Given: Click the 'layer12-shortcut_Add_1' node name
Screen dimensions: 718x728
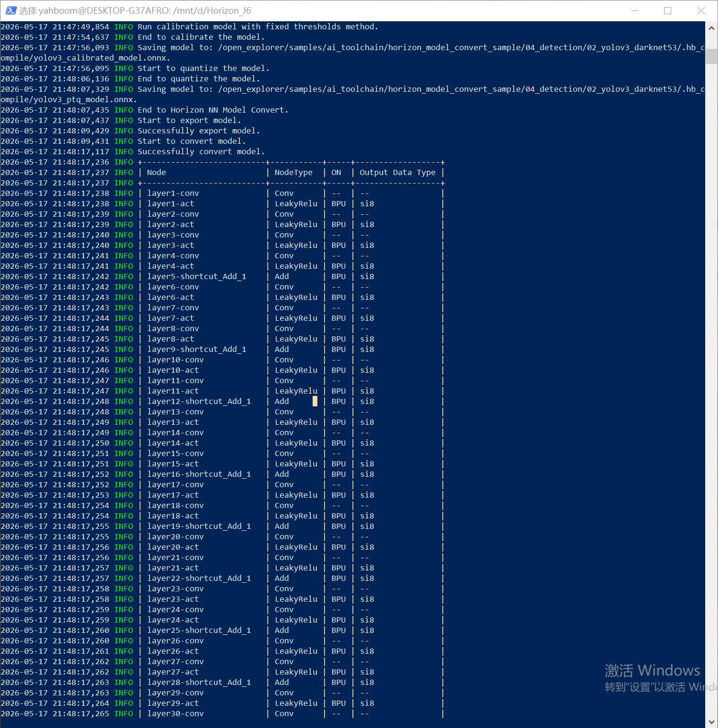Looking at the screenshot, I should (x=199, y=401).
